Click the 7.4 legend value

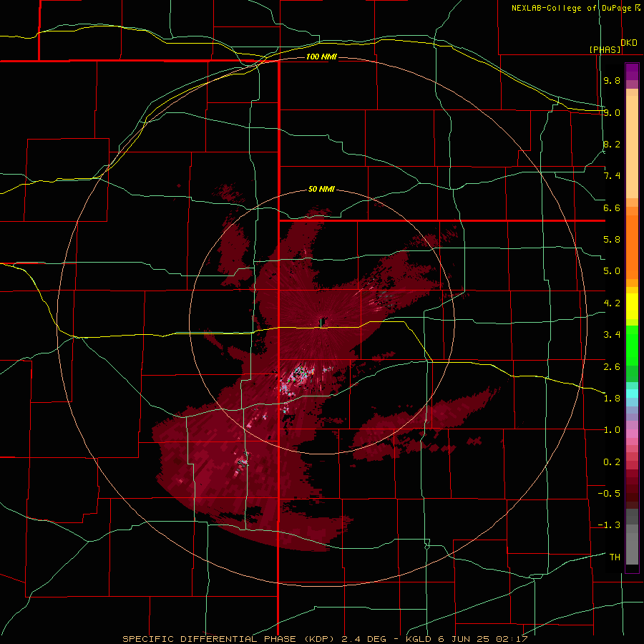(x=612, y=176)
